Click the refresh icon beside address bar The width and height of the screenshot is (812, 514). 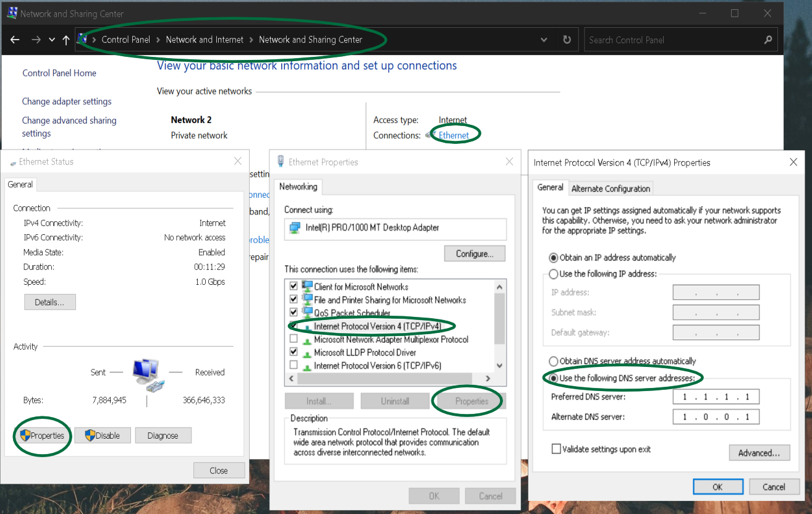[567, 40]
